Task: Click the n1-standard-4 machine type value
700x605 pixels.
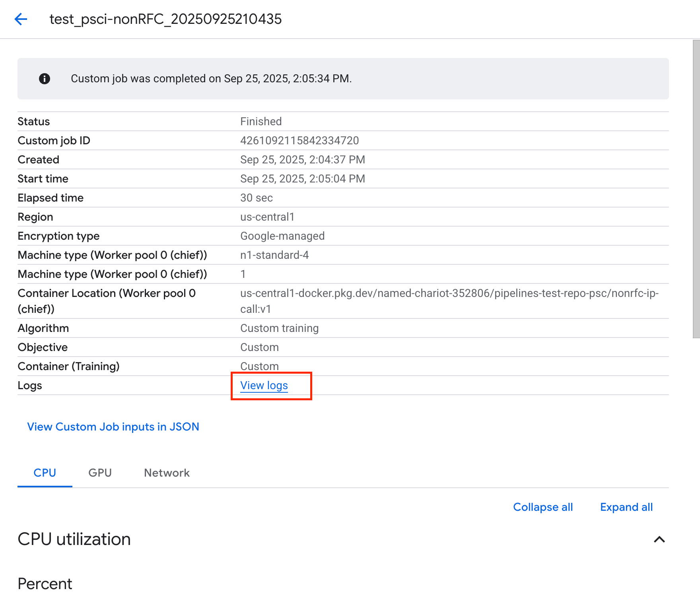Action: click(x=274, y=255)
